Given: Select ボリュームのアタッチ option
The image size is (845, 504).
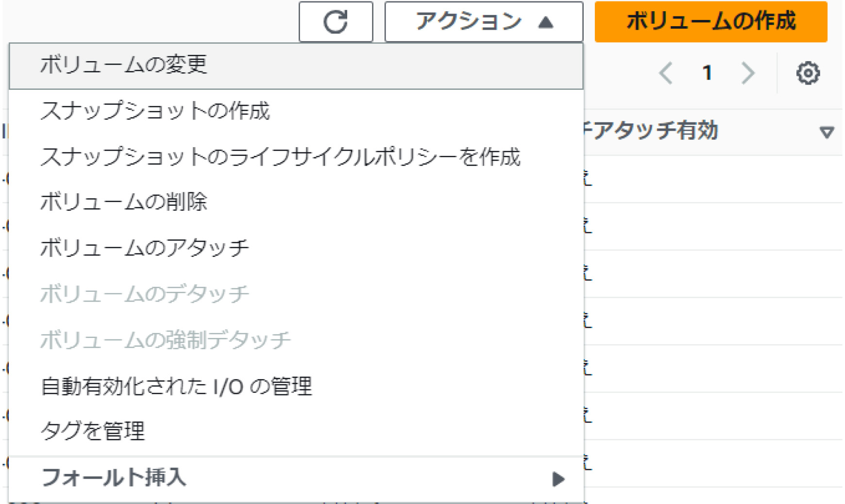Looking at the screenshot, I should [296, 248].
